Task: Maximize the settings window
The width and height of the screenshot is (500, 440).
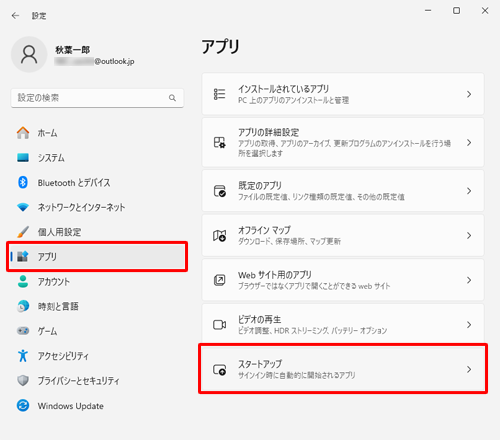Action: pos(456,11)
